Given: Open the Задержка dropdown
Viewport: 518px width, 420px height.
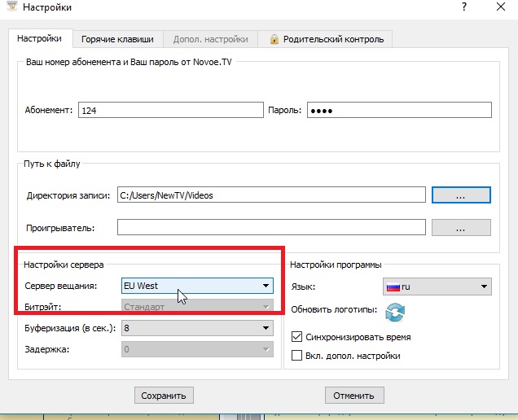Looking at the screenshot, I should click(197, 349).
